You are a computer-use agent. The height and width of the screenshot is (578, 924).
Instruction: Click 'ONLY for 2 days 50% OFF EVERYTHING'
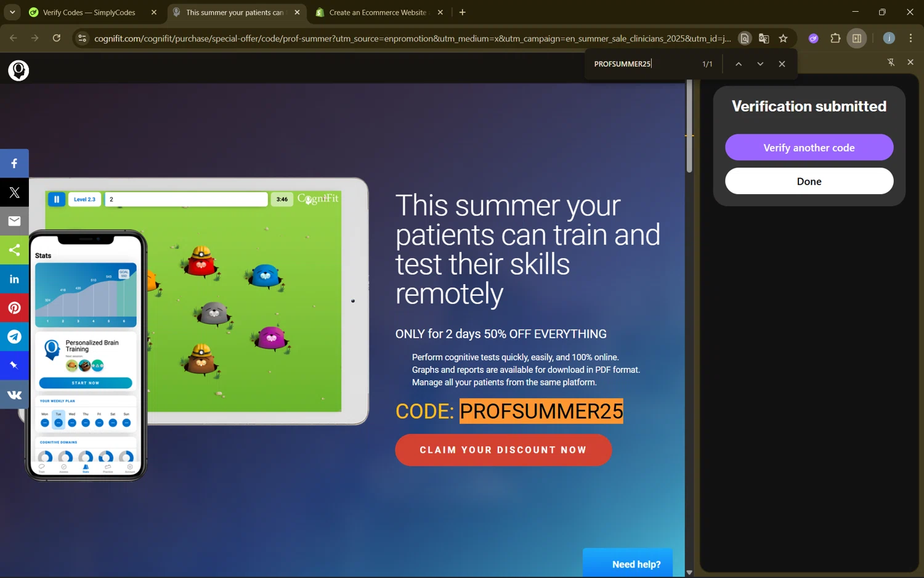point(501,334)
